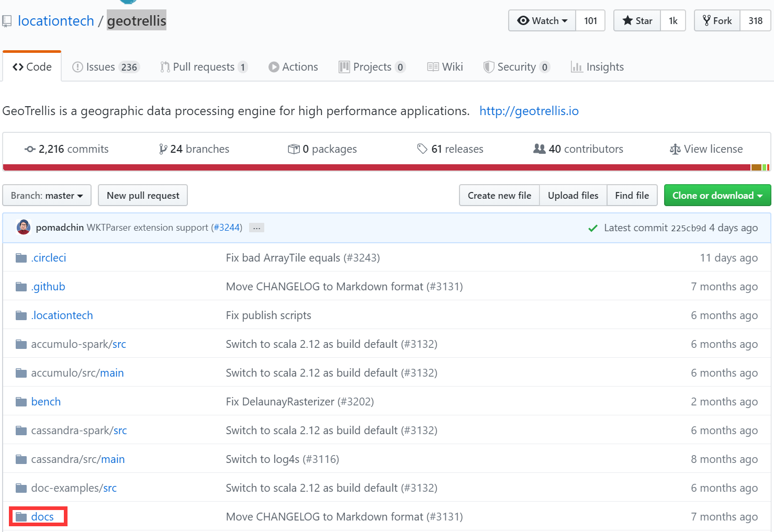Visit the geotrellis.io website link
This screenshot has height=532, width=774.
[529, 111]
